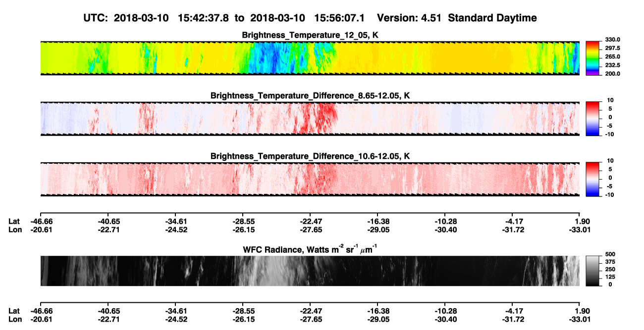The image size is (644, 330).
Task: Click the lower Lon axis row label
Action: (x=15, y=319)
